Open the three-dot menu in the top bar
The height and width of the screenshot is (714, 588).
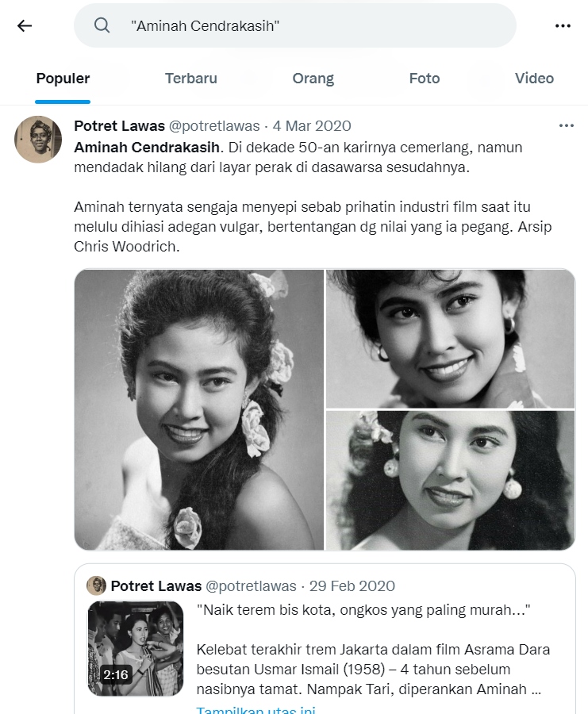(563, 25)
